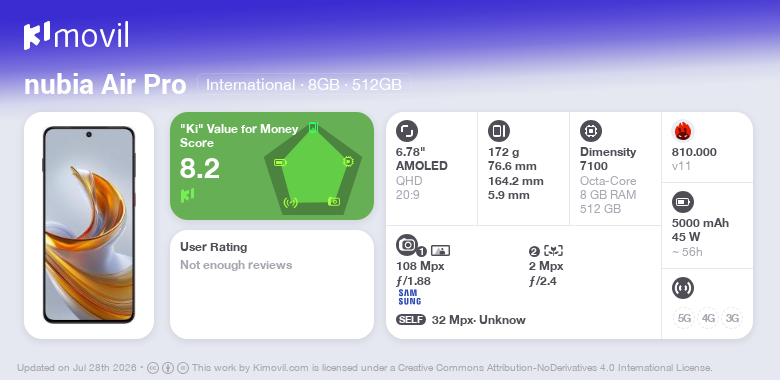
Task: Click the International 8GB 512GB variant tag
Action: click(304, 85)
